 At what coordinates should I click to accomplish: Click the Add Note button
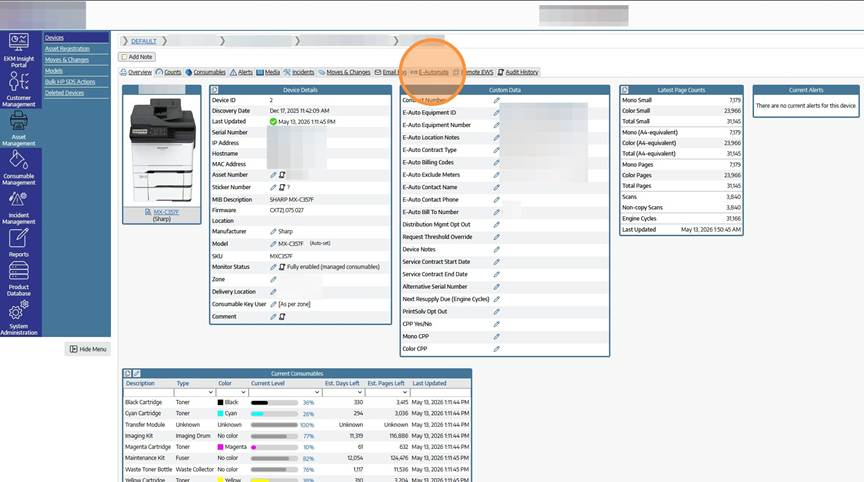click(137, 57)
